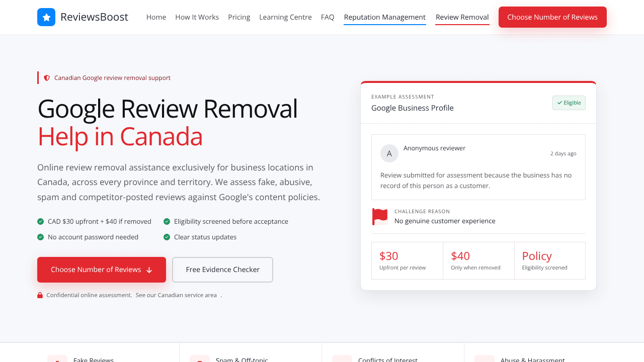Click the red flag challenge reason icon
The image size is (644, 362).
coord(380,217)
